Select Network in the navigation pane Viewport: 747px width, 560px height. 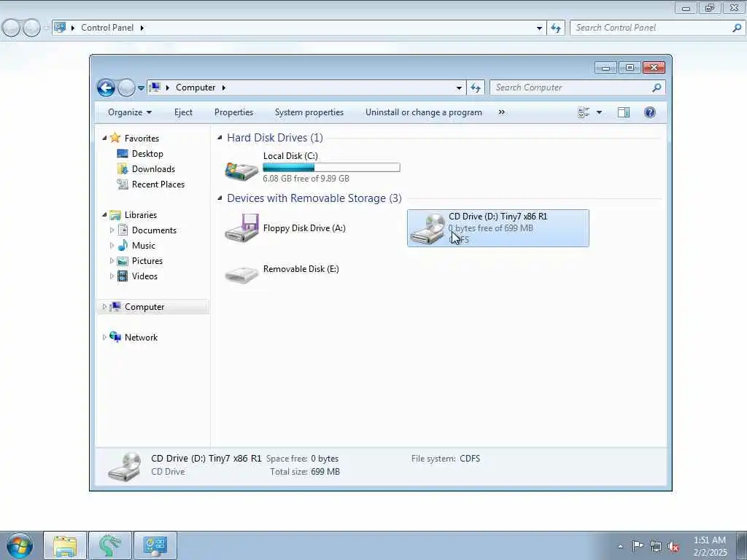click(141, 337)
